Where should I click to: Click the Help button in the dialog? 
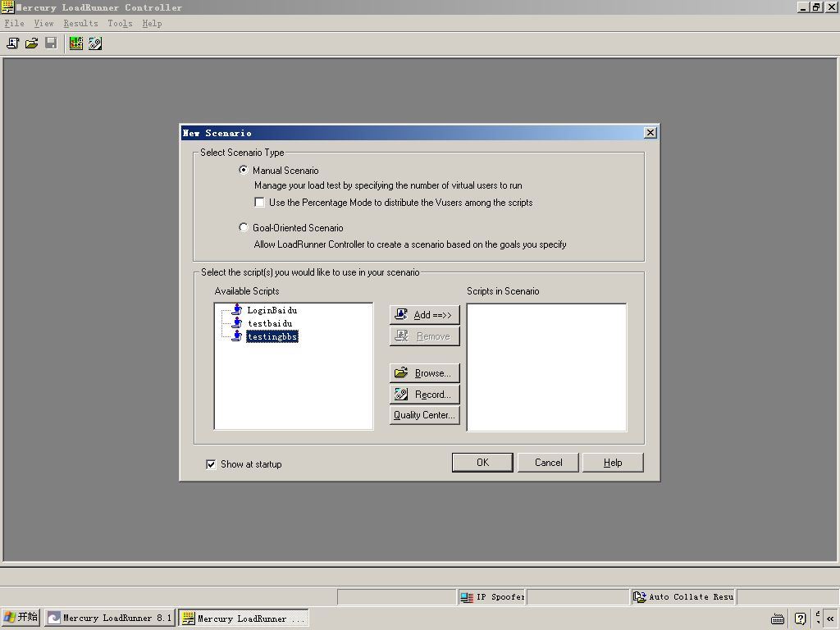point(613,463)
